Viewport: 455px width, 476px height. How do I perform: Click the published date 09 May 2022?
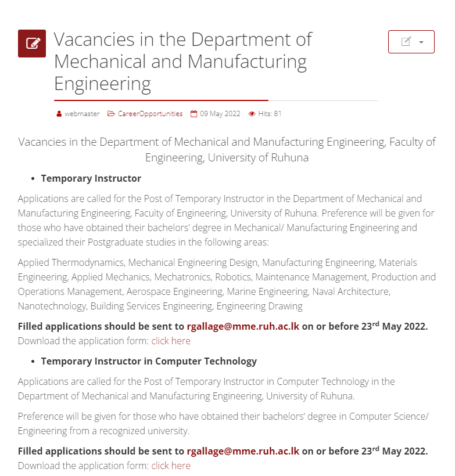[220, 114]
